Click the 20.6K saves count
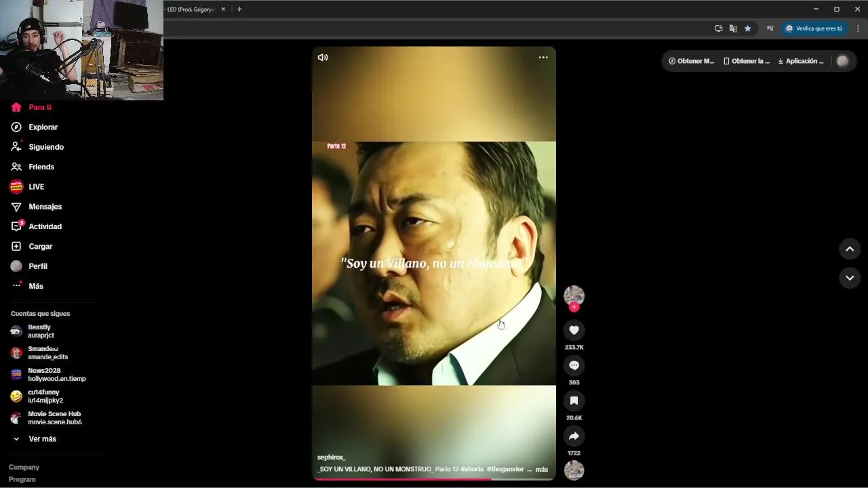 574,418
